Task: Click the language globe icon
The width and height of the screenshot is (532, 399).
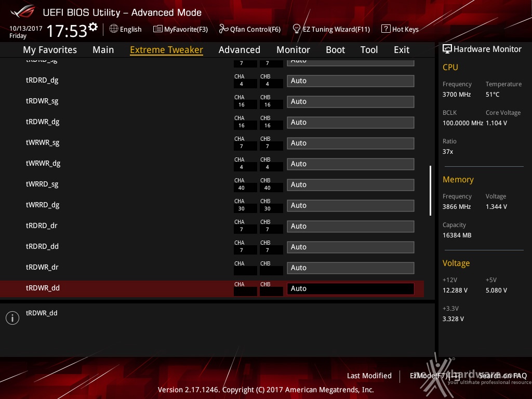Action: [114, 29]
